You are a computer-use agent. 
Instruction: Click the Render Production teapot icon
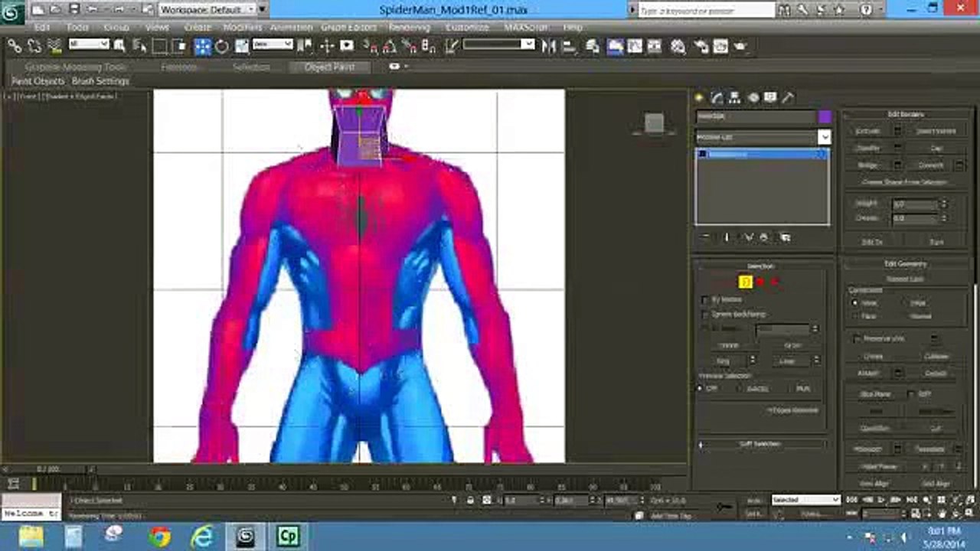pos(740,46)
